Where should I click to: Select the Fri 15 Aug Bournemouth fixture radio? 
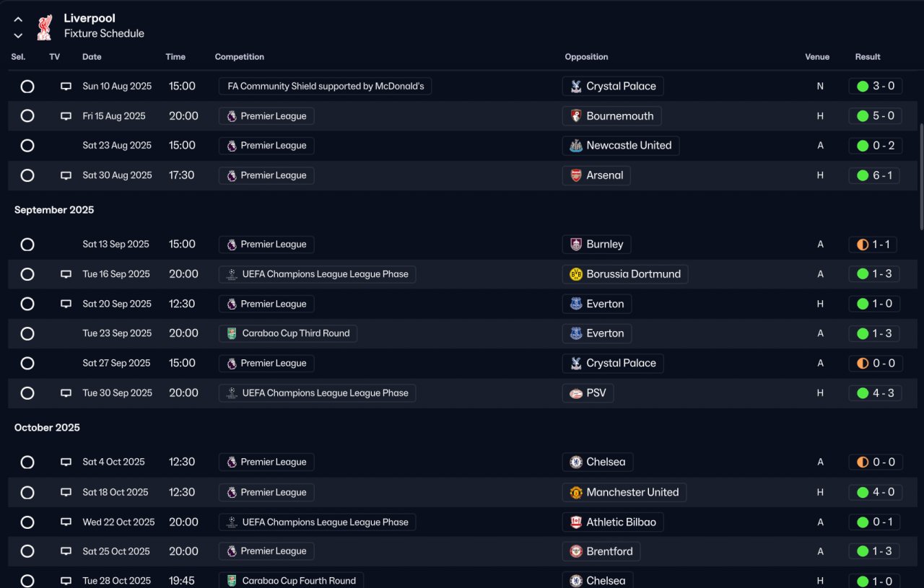pyautogui.click(x=27, y=116)
